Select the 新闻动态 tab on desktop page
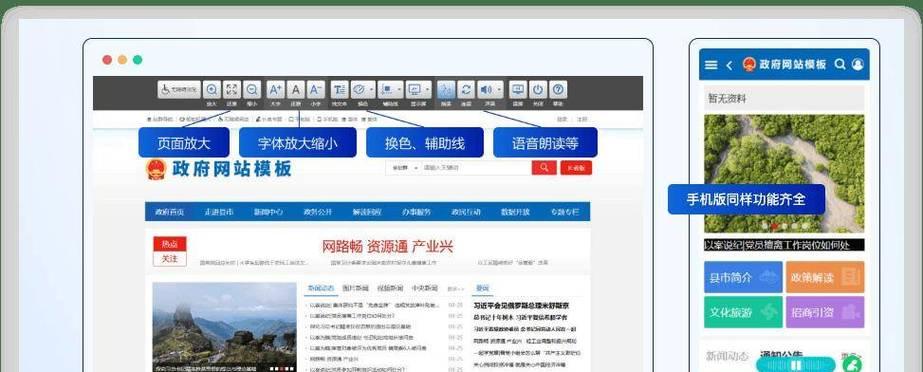 click(x=321, y=288)
